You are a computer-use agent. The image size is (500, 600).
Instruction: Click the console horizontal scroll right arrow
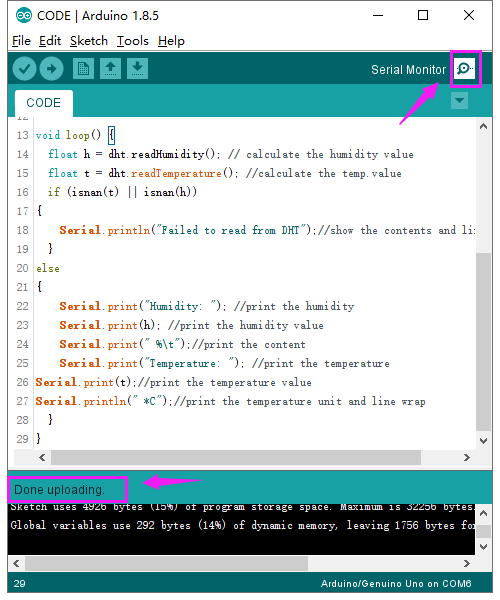pyautogui.click(x=466, y=563)
